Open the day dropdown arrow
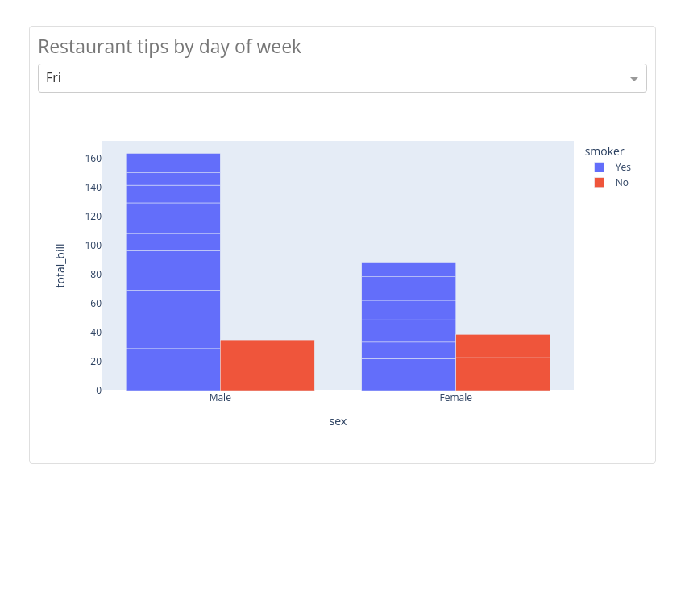The width and height of the screenshot is (685, 616). coord(633,79)
